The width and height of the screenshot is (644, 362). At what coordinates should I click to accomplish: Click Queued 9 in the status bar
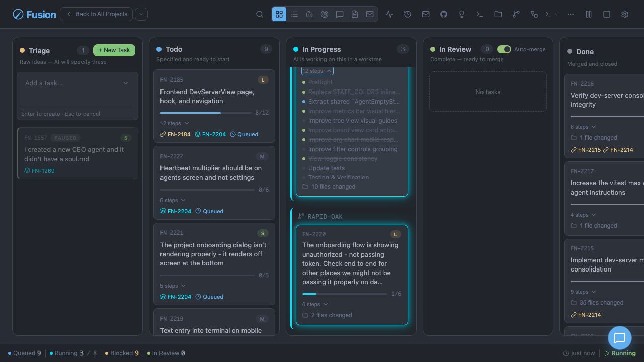click(x=25, y=353)
